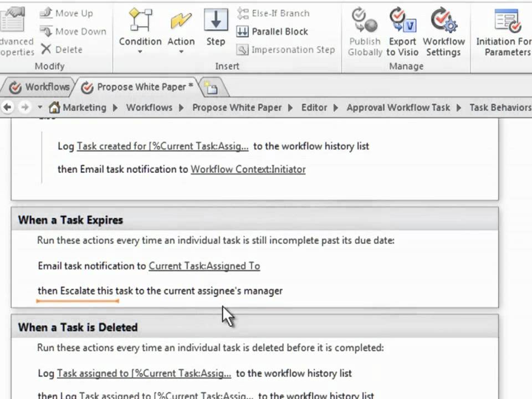Click the Else-If Branch button
Screen dimensions: 532x399
pos(273,13)
